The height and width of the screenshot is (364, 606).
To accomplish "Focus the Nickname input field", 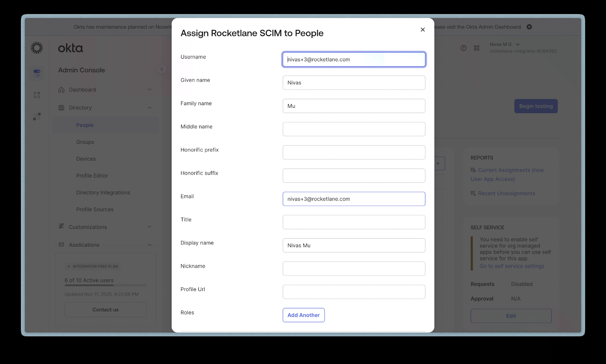I will pos(354,269).
